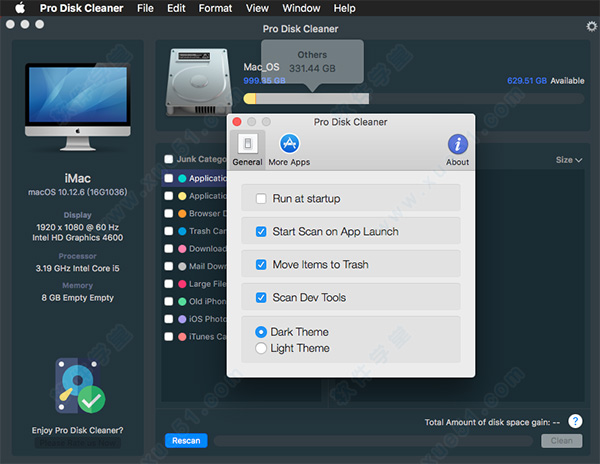Check the Trash Can row checkbox
600x464 pixels.
(168, 231)
